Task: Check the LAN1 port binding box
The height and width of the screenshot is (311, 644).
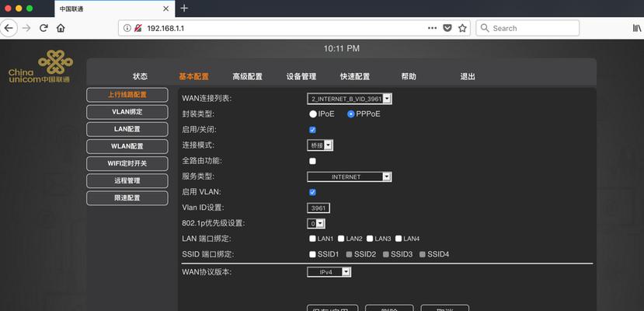Action: pyautogui.click(x=312, y=238)
